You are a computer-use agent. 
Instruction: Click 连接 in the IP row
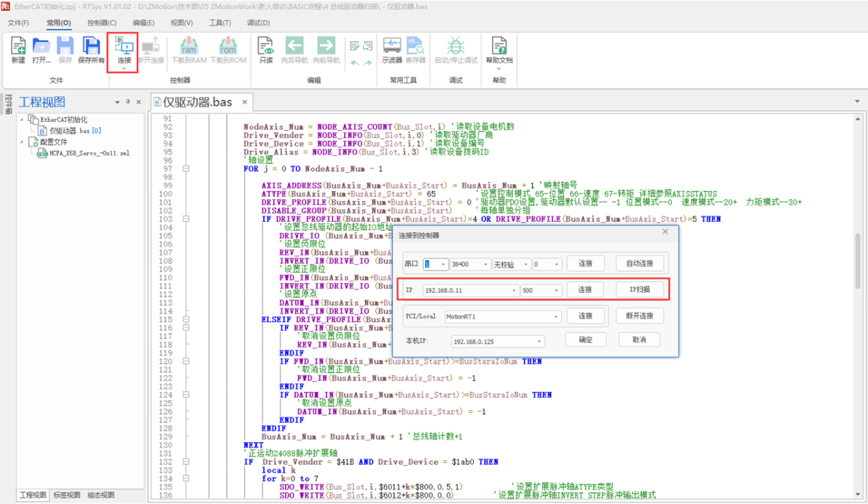coord(585,289)
